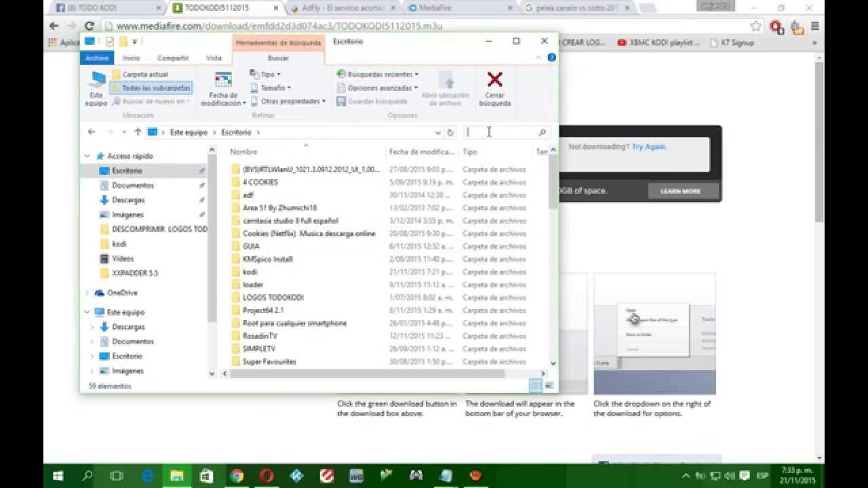Open Microsoft Edge from taskbar
This screenshot has height=488, width=868.
(x=146, y=476)
